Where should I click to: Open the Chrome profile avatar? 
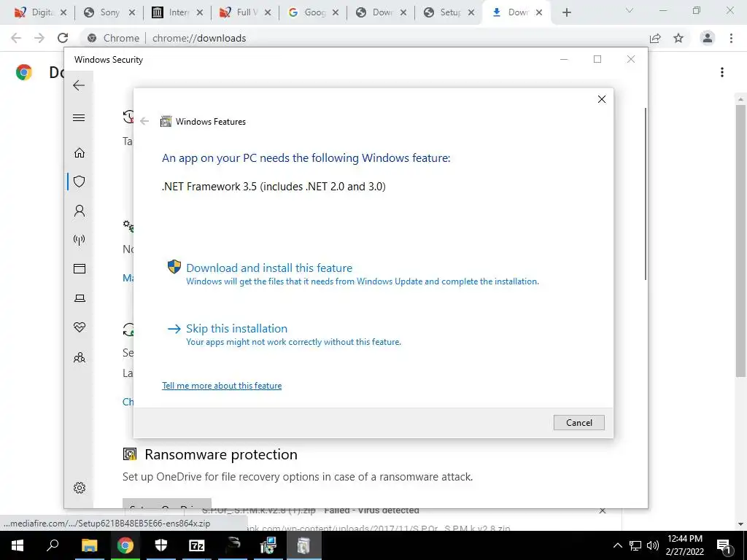[708, 38]
